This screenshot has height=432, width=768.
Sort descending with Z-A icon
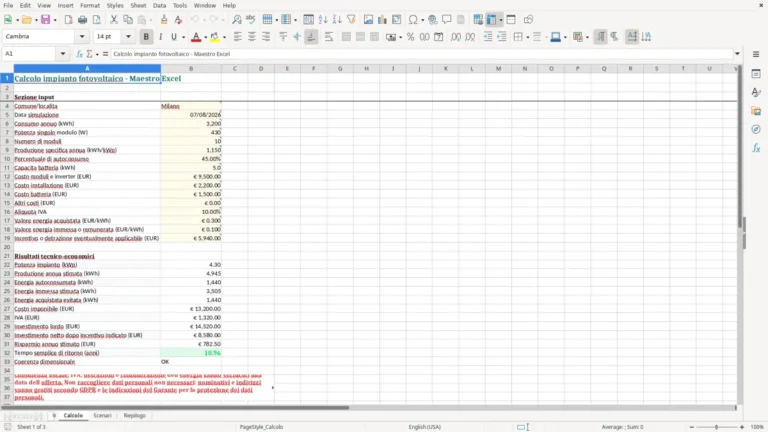tap(337, 20)
